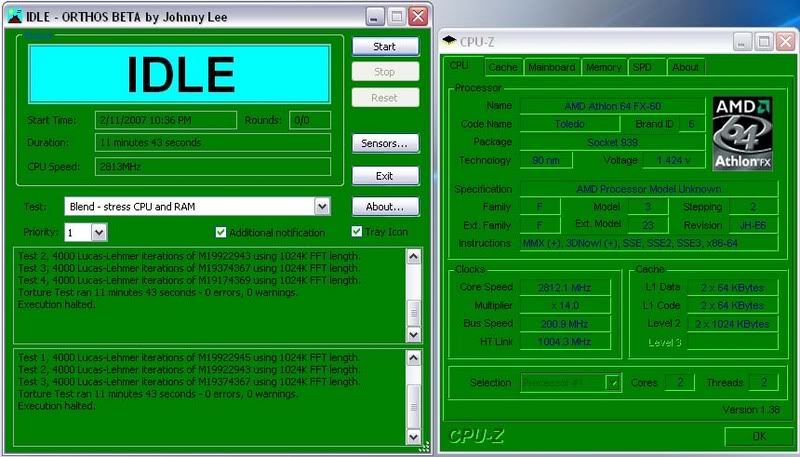Viewport: 800px width, 457px height.
Task: Close the ORTHOS window
Action: 418,17
